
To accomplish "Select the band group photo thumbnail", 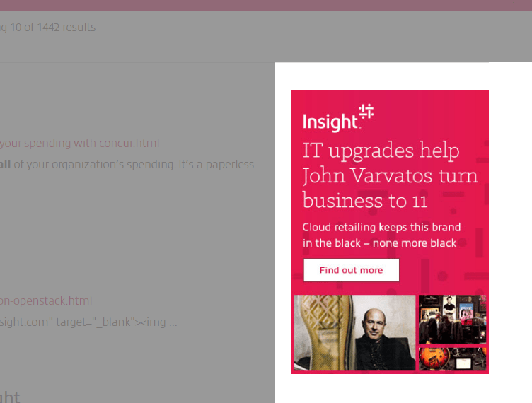I will click(x=452, y=319).
